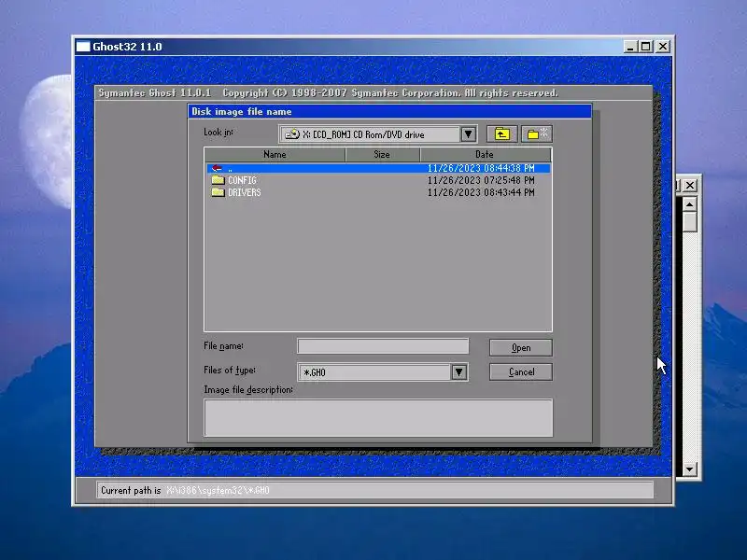Click the Image file description text area
This screenshot has width=747, height=560.
378,417
